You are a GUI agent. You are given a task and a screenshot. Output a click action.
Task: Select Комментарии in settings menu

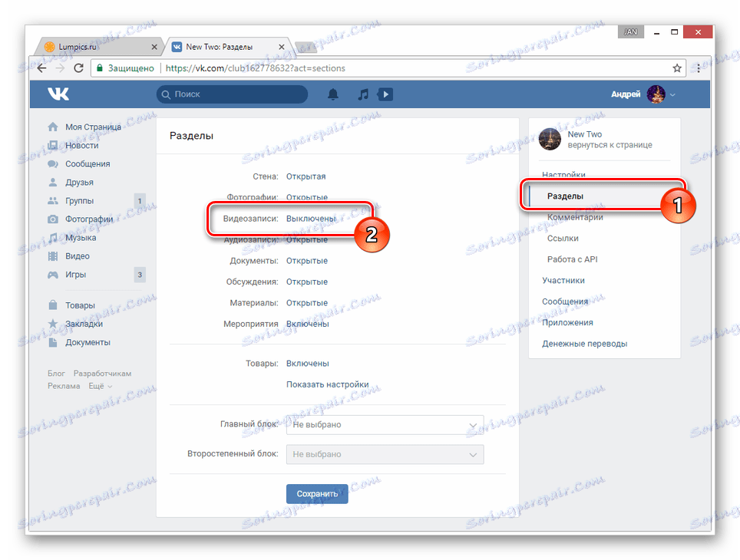coord(575,217)
